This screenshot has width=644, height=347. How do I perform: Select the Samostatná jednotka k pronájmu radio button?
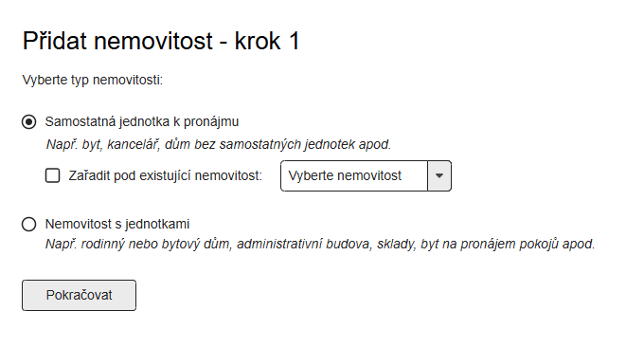(x=28, y=122)
